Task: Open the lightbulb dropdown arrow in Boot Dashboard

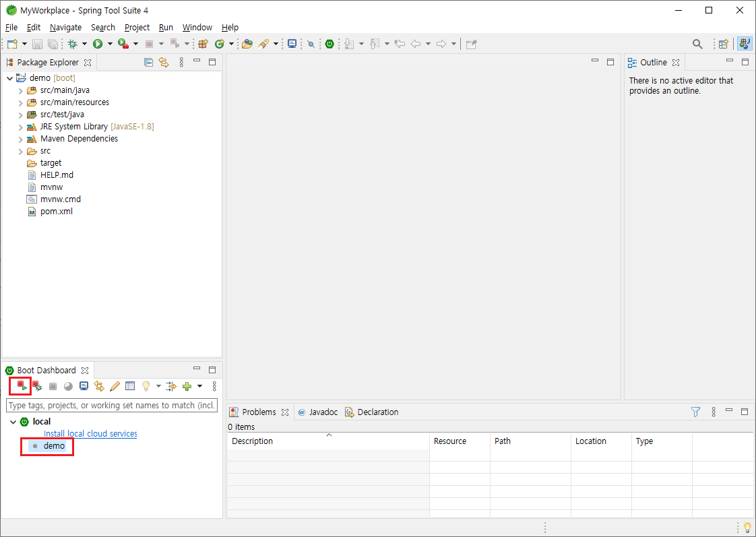Action: 158,386
